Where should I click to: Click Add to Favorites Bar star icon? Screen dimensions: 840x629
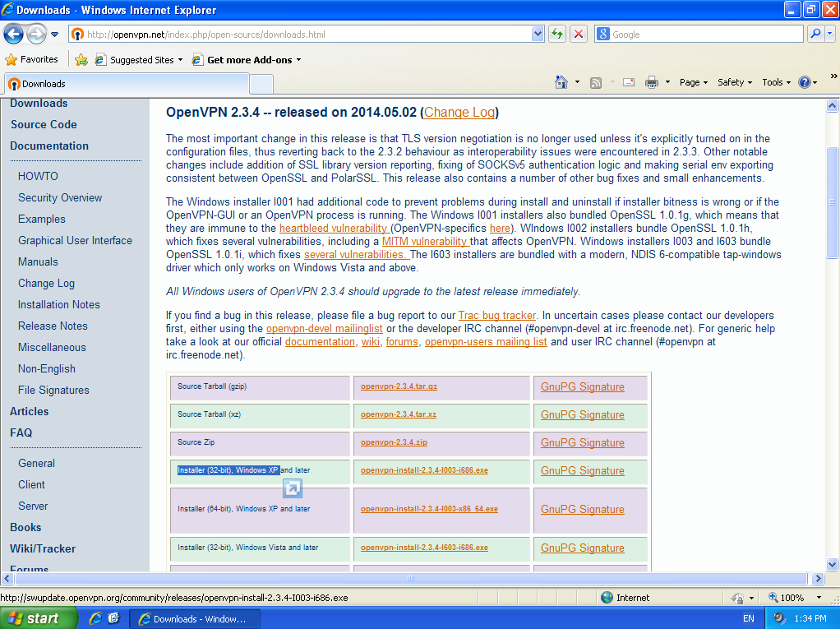pos(81,59)
